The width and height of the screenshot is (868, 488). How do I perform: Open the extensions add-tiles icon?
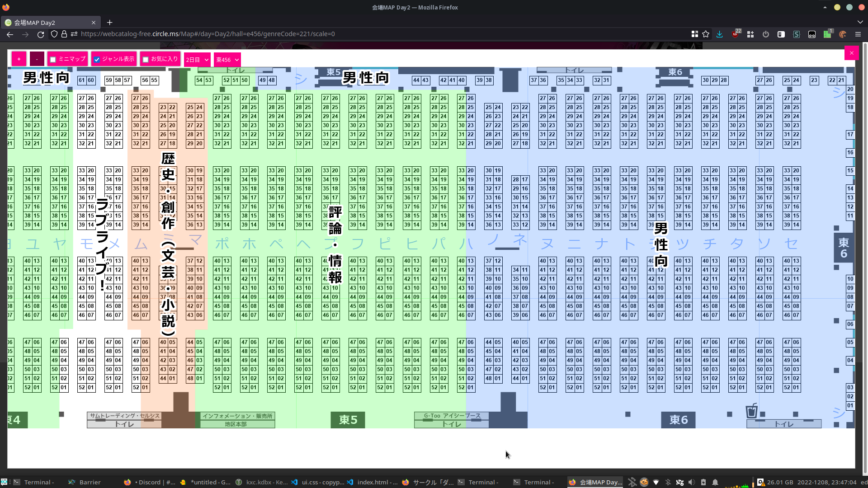(x=750, y=34)
